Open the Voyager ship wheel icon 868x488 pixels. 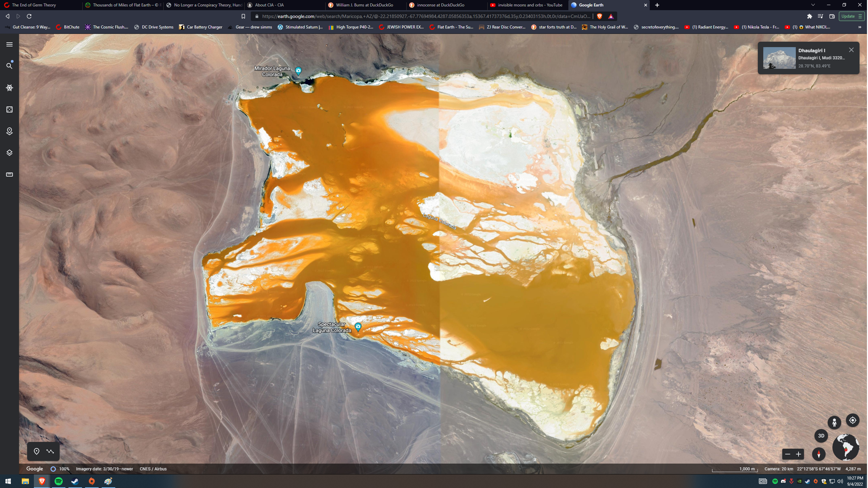[x=9, y=88]
